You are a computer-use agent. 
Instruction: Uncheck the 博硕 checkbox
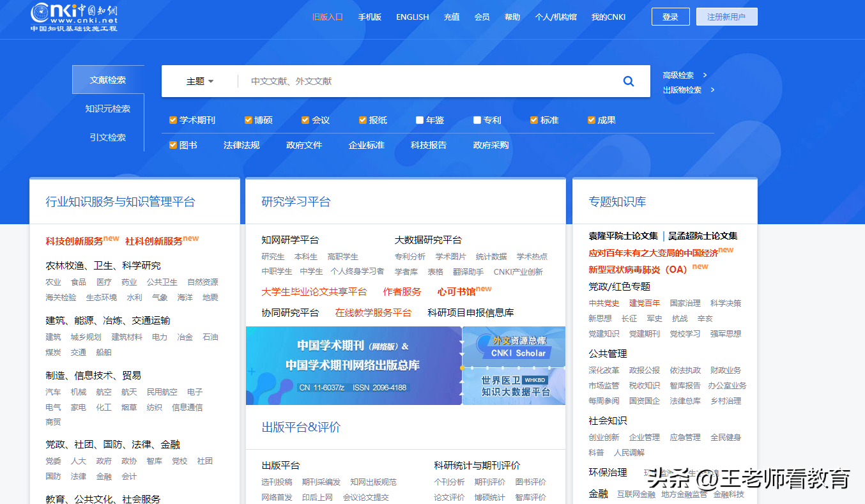(249, 120)
